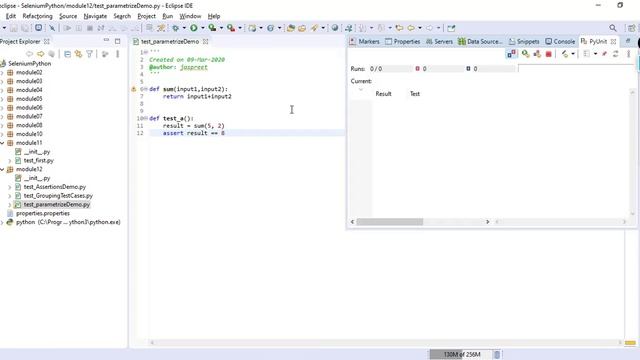The height and width of the screenshot is (360, 640).
Task: Click the yellow Back navigation arrow in main toolbar
Action: [411, 28]
